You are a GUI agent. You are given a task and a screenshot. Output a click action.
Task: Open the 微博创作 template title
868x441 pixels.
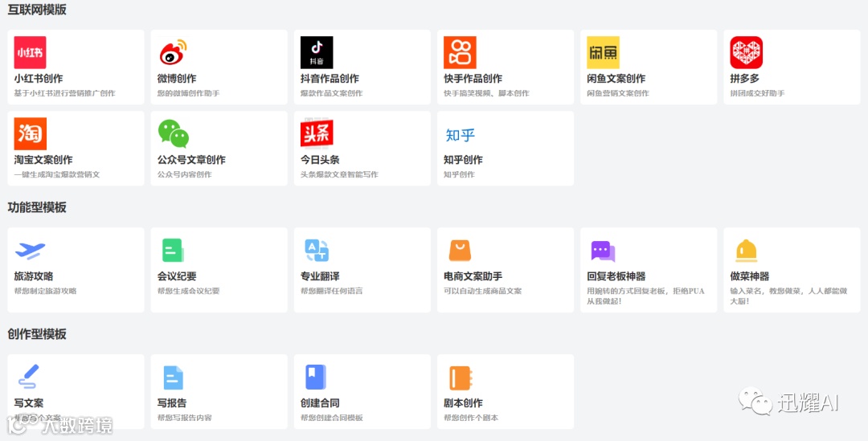(x=177, y=79)
